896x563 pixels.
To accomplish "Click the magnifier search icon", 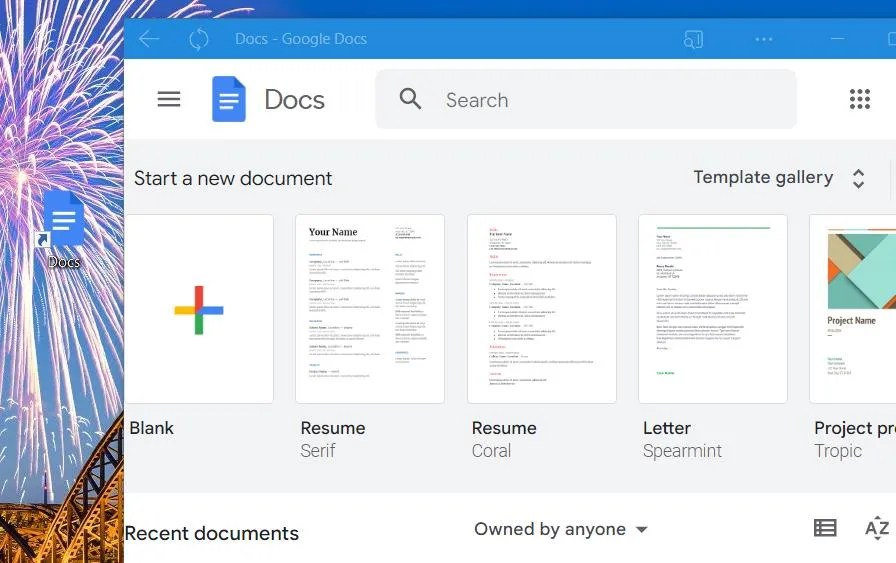I will tap(410, 99).
